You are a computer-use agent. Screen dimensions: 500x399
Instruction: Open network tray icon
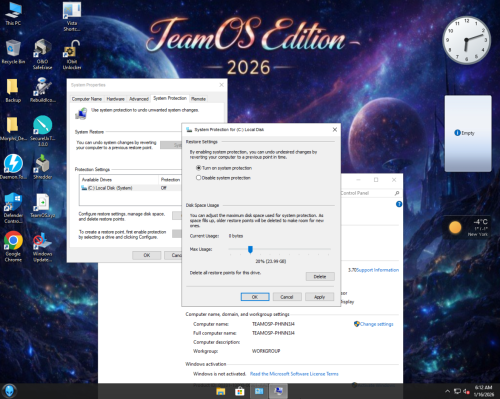457,391
